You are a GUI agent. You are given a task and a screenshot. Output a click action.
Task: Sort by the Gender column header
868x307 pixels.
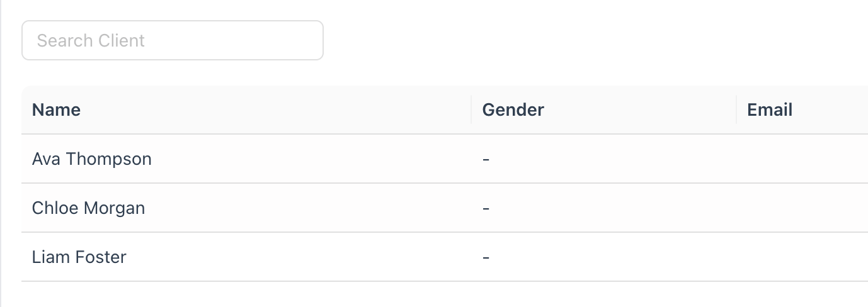click(x=513, y=110)
